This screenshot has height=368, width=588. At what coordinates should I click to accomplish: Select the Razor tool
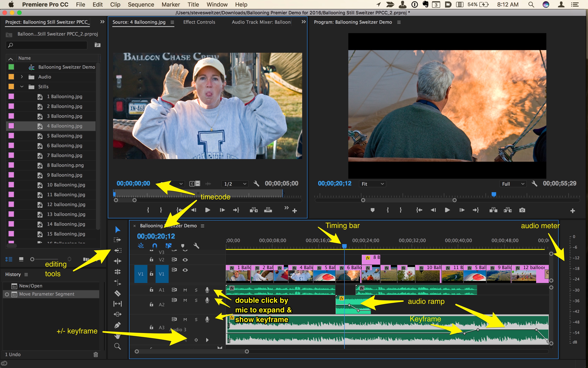coord(118,293)
